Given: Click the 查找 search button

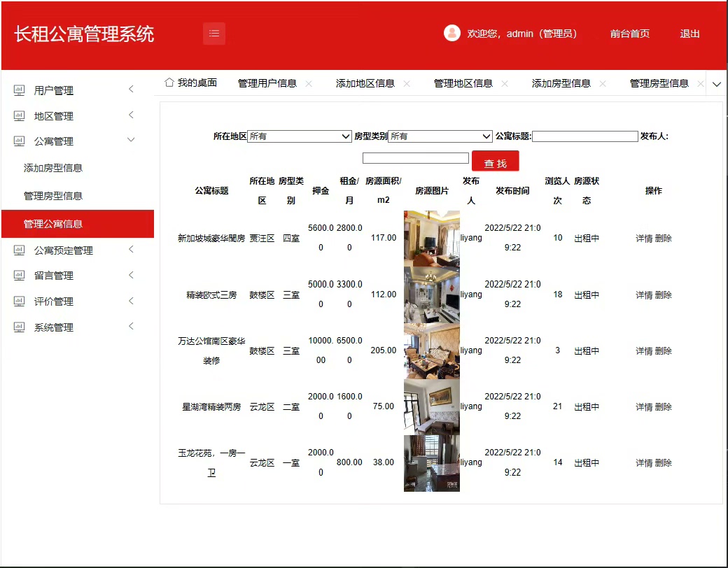Looking at the screenshot, I should tap(496, 161).
